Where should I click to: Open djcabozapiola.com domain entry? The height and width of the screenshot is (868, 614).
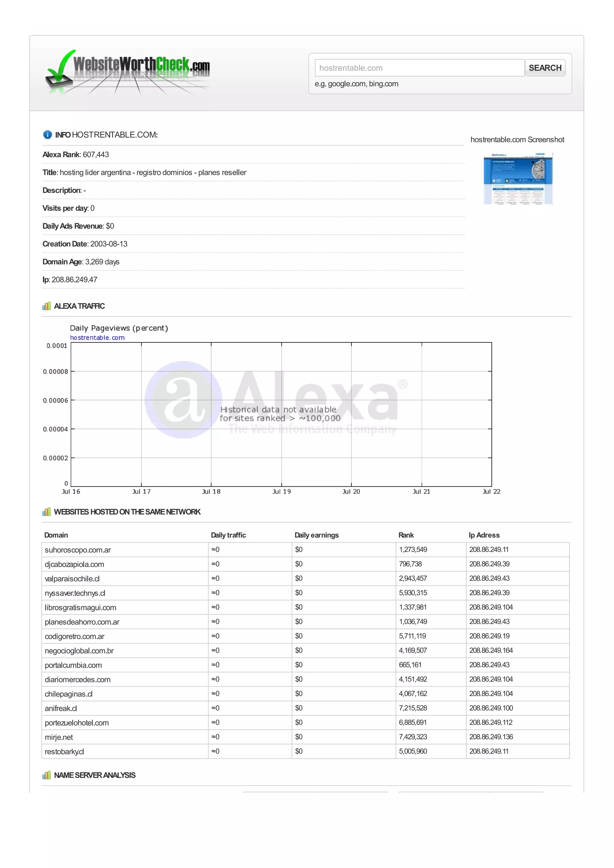coord(74,564)
